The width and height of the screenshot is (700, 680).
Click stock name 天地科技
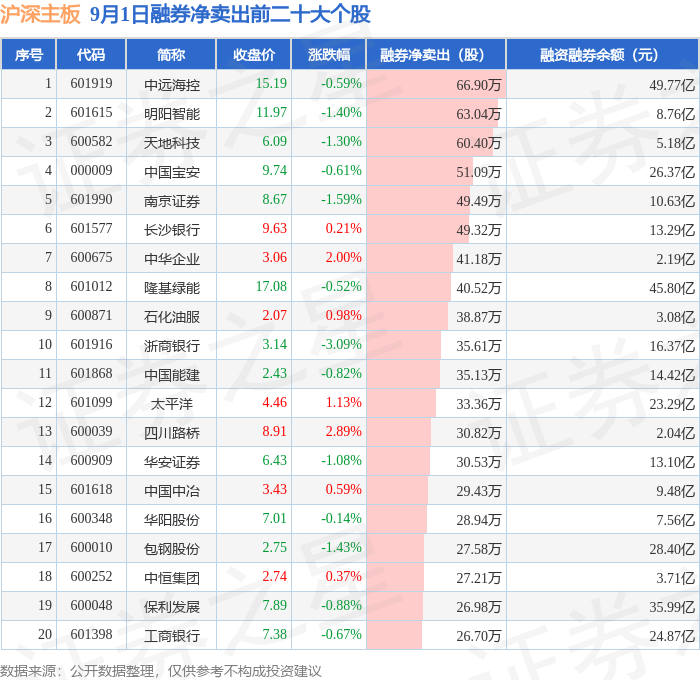(171, 142)
